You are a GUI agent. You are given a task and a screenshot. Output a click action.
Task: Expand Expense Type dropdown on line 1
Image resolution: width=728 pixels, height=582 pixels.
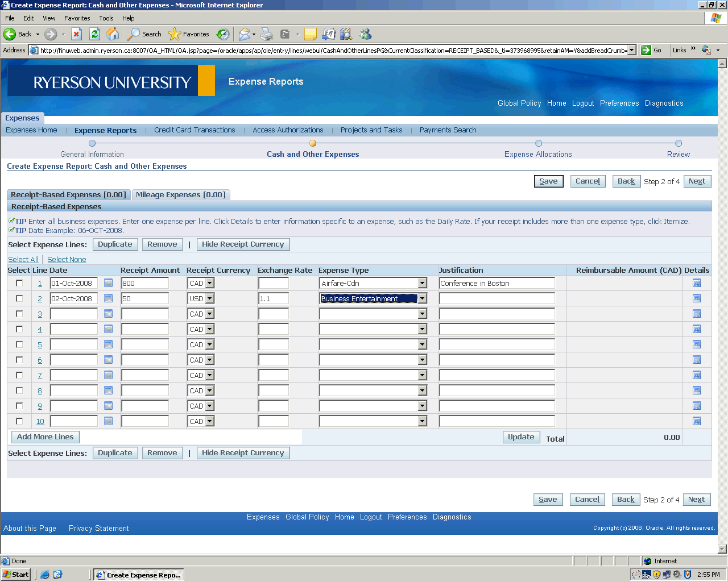click(x=422, y=283)
